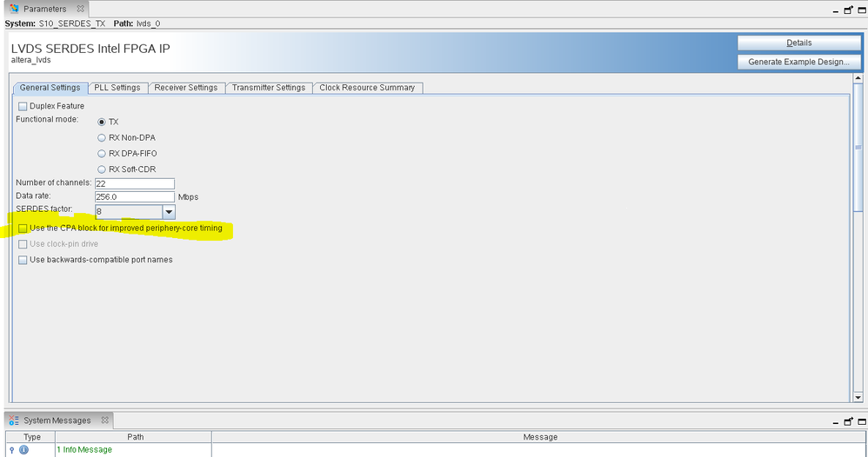Click the Parameters panel icon
Image resolution: width=868 pixels, height=457 pixels.
(x=15, y=9)
